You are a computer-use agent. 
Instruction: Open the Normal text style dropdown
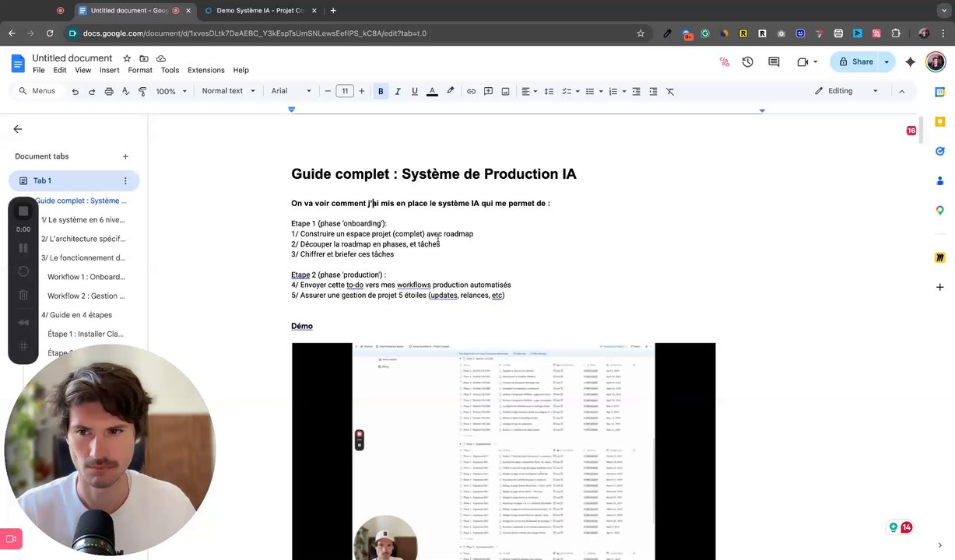click(x=226, y=91)
